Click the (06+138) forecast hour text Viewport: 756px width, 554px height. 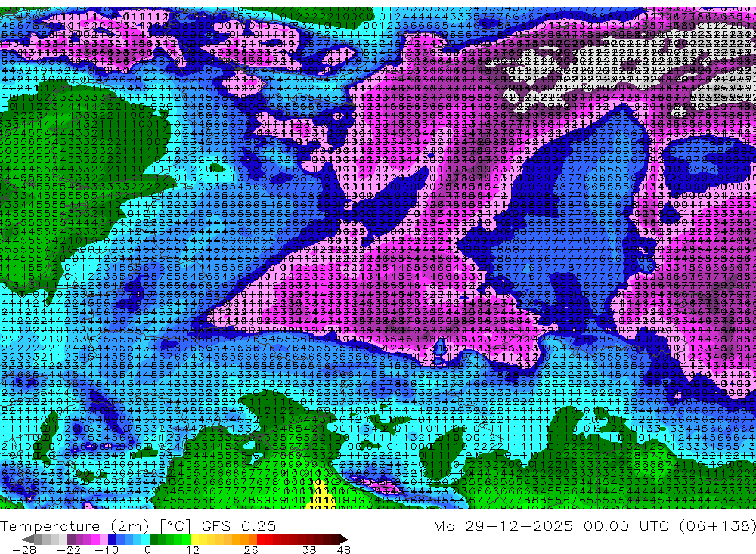click(717, 525)
